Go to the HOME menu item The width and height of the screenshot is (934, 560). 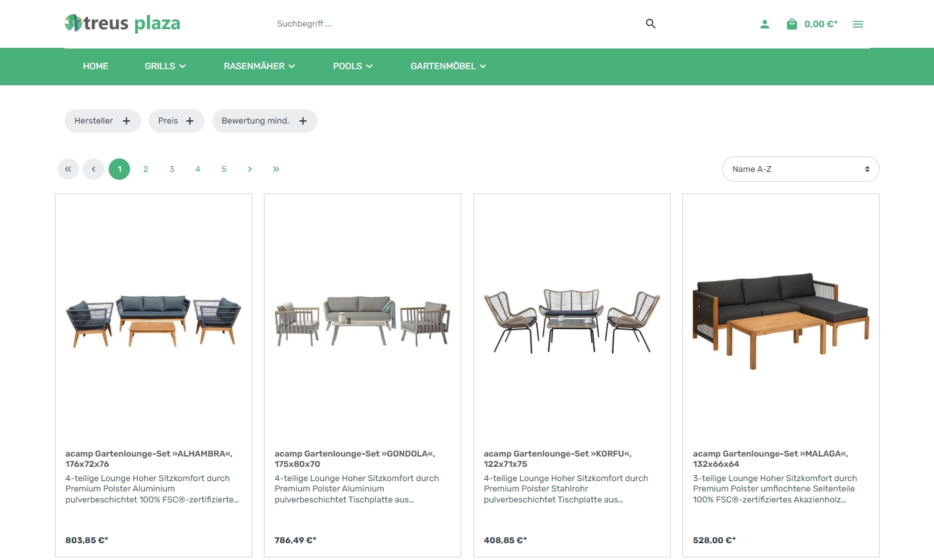click(96, 66)
